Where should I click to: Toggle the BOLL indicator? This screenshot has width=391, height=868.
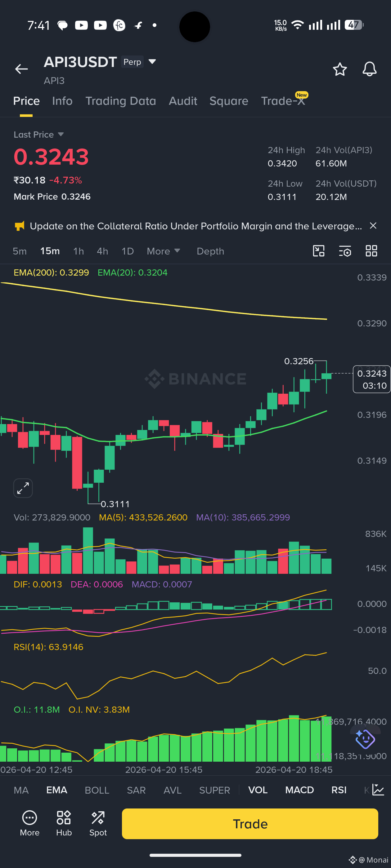point(97,790)
